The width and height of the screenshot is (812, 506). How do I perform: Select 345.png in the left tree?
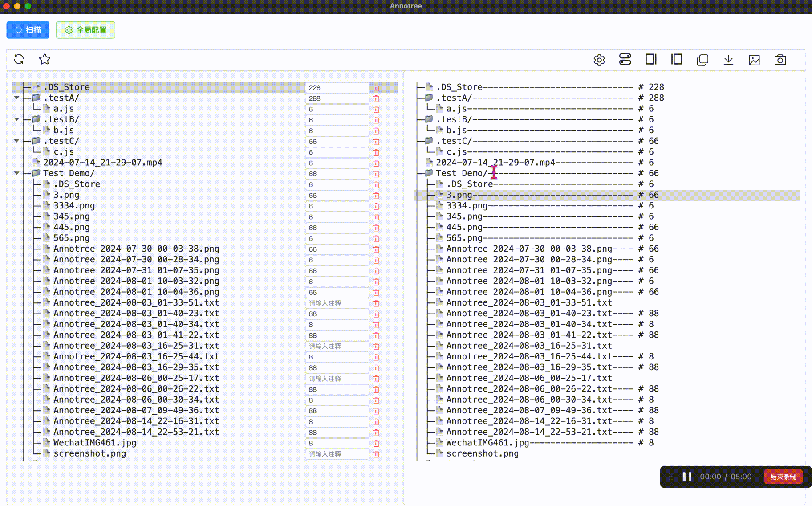click(x=72, y=216)
